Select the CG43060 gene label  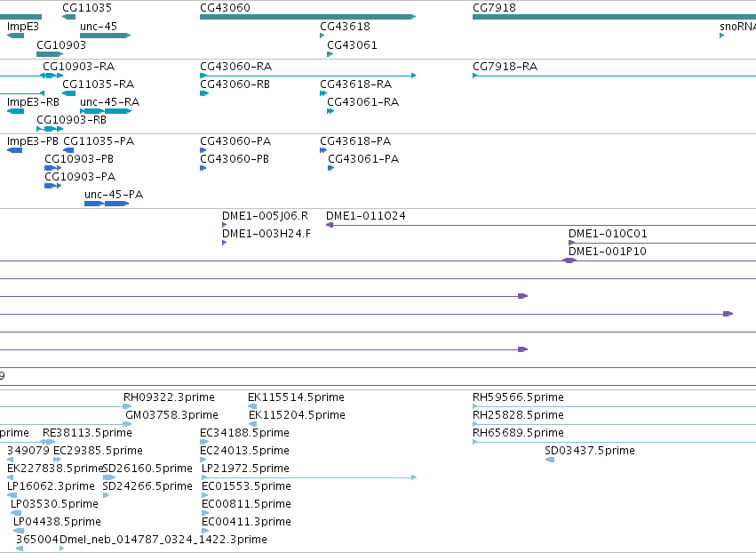(x=225, y=8)
